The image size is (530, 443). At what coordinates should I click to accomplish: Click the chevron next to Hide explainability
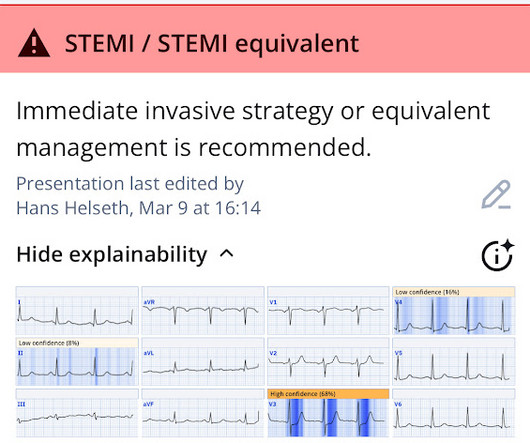(x=226, y=253)
